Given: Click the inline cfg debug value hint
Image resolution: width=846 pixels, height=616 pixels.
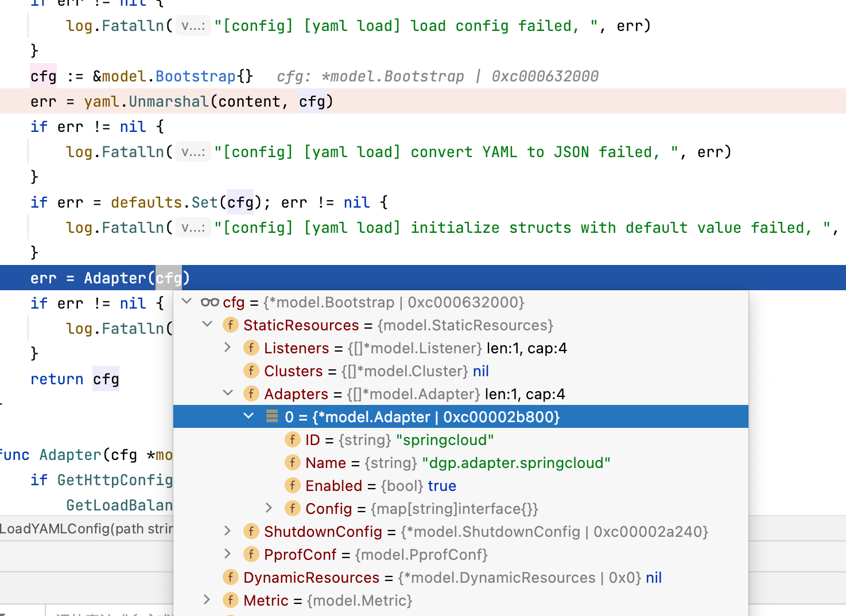Looking at the screenshot, I should tap(437, 76).
